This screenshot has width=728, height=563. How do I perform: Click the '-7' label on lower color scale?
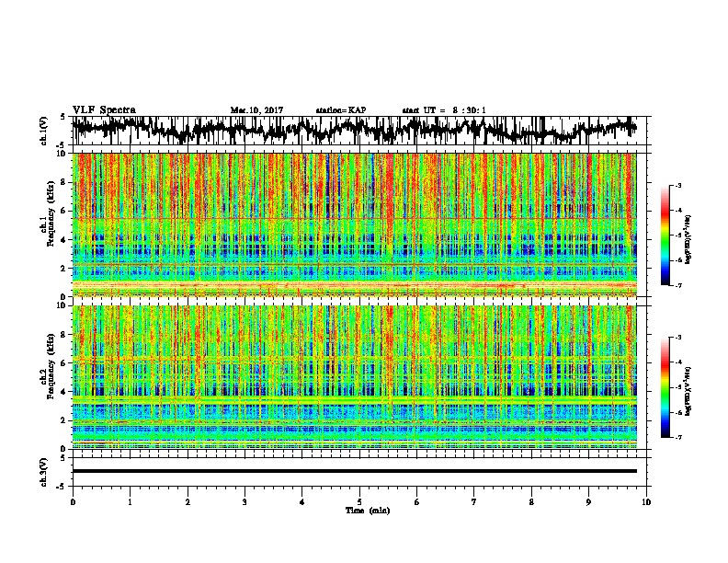coord(678,437)
